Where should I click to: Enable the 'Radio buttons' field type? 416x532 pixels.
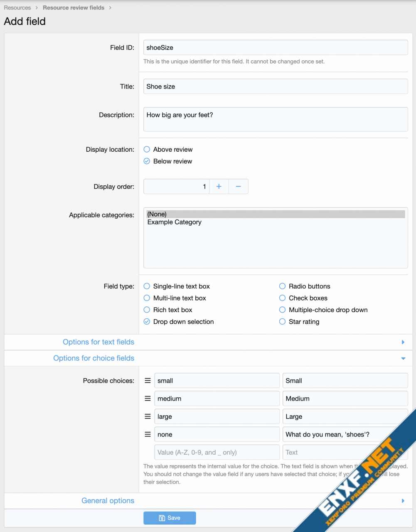pyautogui.click(x=282, y=286)
